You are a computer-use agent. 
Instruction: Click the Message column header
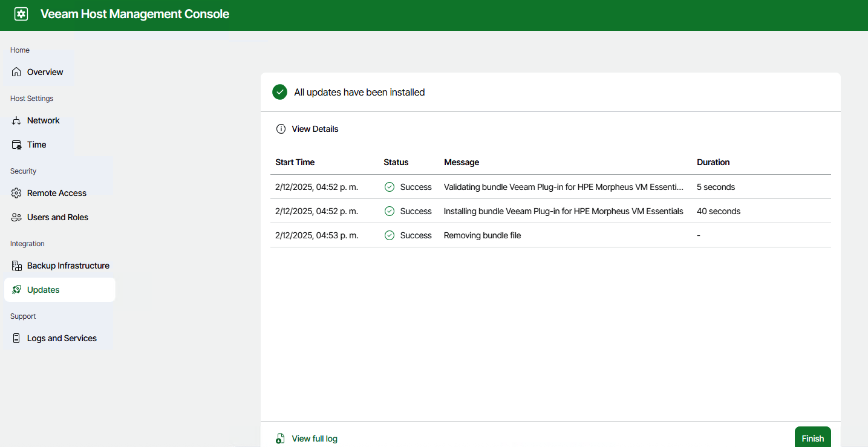(x=462, y=162)
